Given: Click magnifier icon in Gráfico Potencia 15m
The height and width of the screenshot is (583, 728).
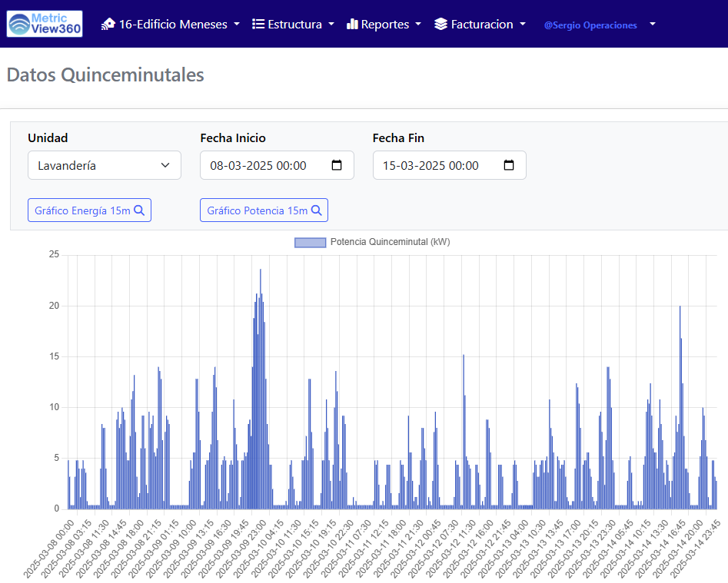Looking at the screenshot, I should tap(316, 210).
